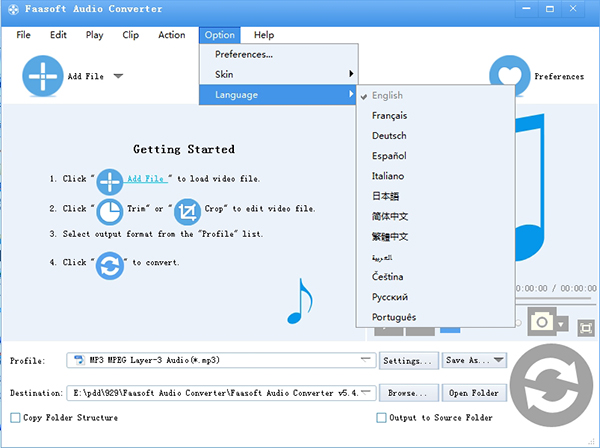600x448 pixels.
Task: Select Italiano language option
Action: (435, 176)
